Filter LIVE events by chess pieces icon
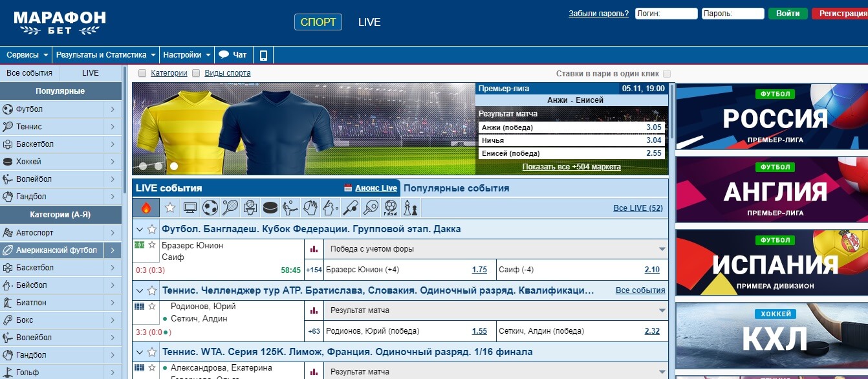 coord(411,208)
